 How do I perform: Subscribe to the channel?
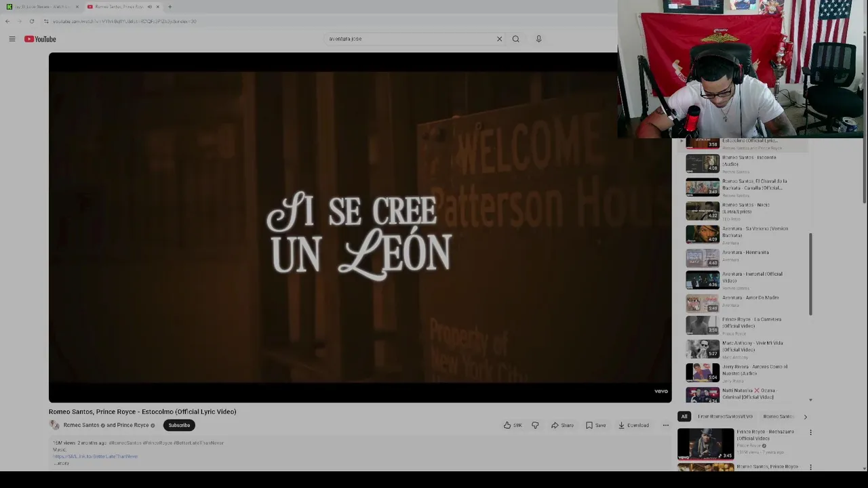(179, 425)
